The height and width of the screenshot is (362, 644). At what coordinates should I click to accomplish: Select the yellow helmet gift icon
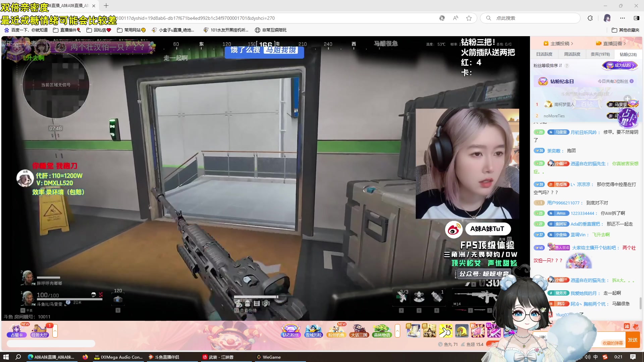pyautogui.click(x=462, y=331)
